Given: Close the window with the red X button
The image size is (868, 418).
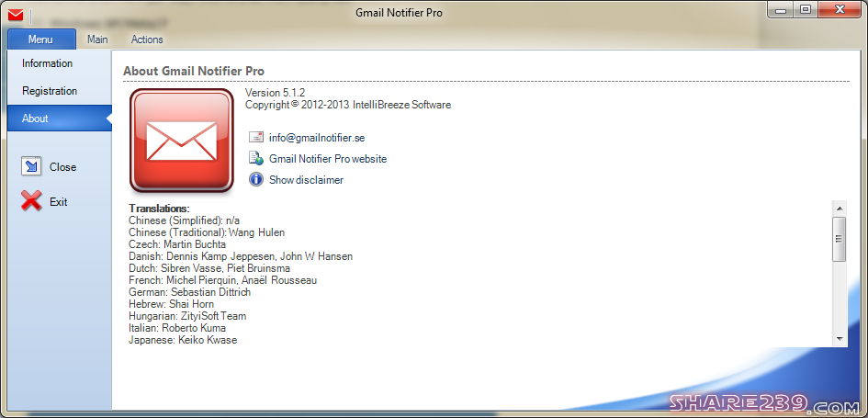Looking at the screenshot, I should pos(840,9).
